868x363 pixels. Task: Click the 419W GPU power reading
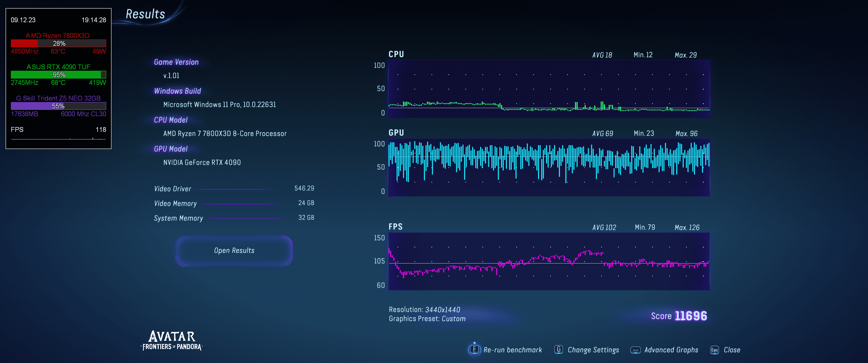click(97, 83)
